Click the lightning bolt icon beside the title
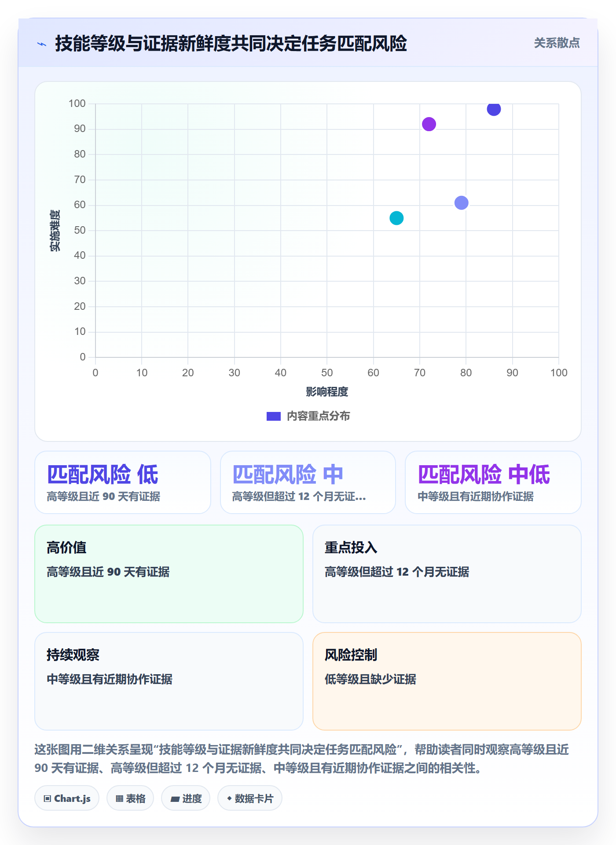 [x=42, y=44]
